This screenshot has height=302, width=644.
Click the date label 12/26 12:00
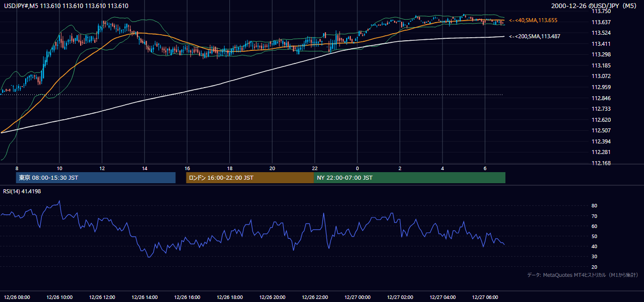(102, 297)
